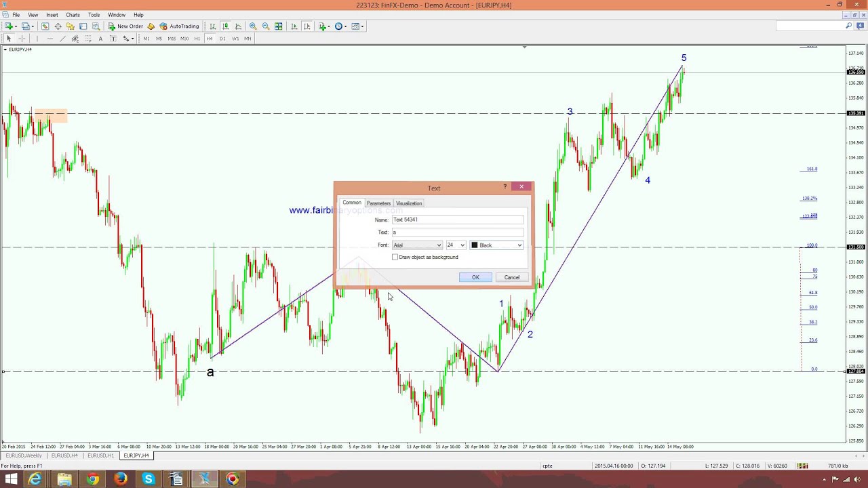Pick the vertical line drawing tool
This screenshot has height=488, width=868.
coord(37,39)
